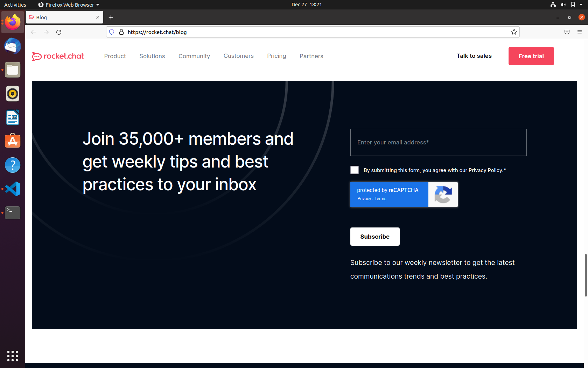Click the rocket.chat logo
Image resolution: width=588 pixels, height=368 pixels.
click(x=58, y=56)
